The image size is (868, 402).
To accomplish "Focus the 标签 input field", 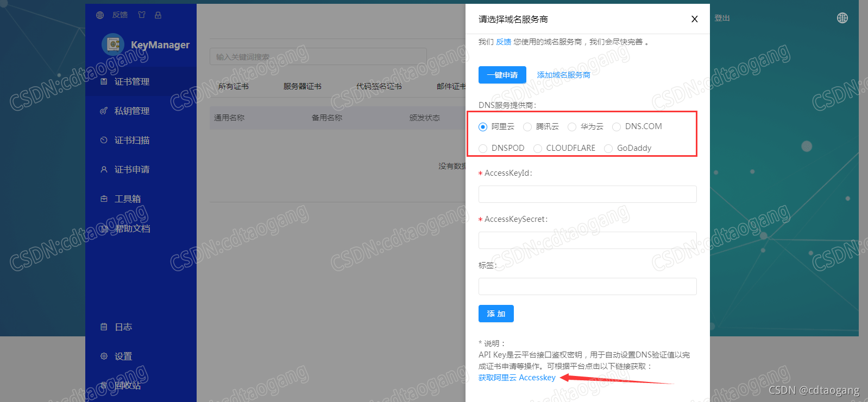I will [x=588, y=286].
